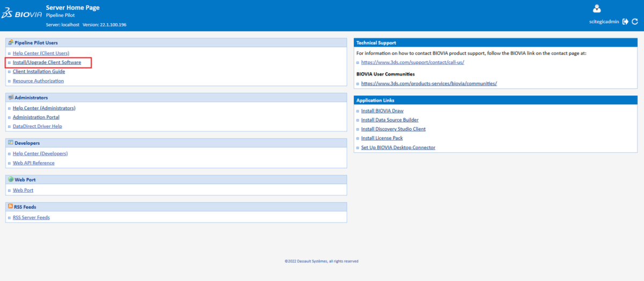Open Install Data Source Builder
The image size is (644, 281).
[x=390, y=120]
